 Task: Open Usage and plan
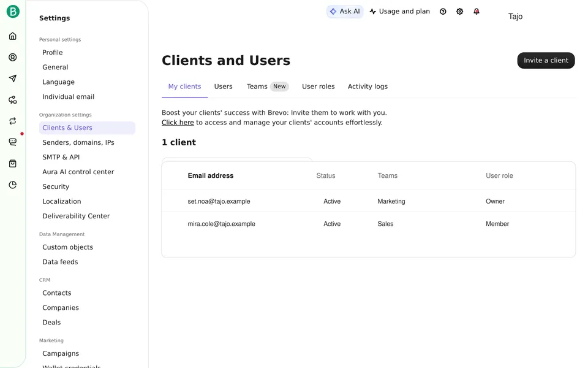click(400, 12)
